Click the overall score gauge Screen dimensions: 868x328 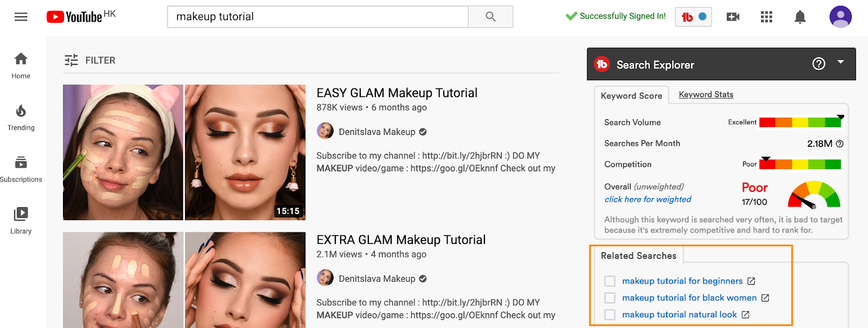click(814, 195)
